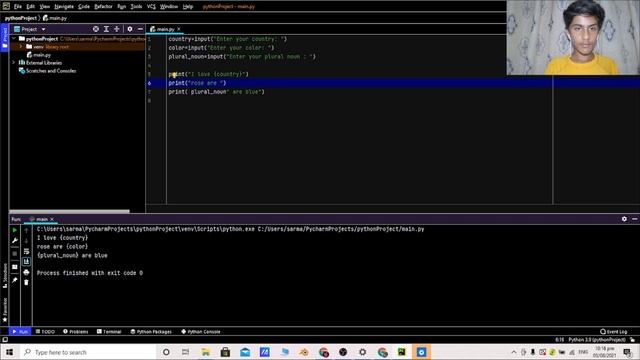Viewport: 640px width, 360px height.
Task: Open File Explorer from the taskbar
Action: (205, 352)
